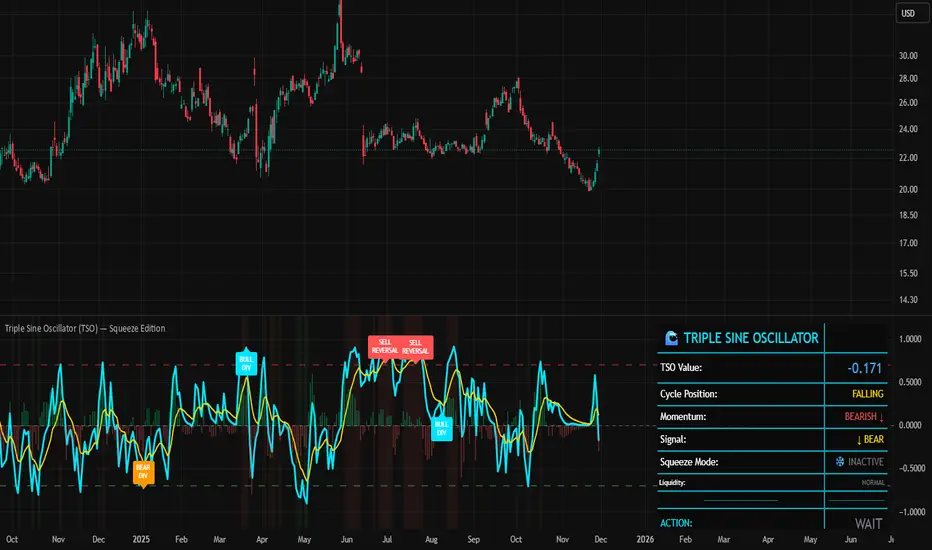Click the 28.00 price axis label
Image resolution: width=932 pixels, height=550 pixels.
[908, 78]
